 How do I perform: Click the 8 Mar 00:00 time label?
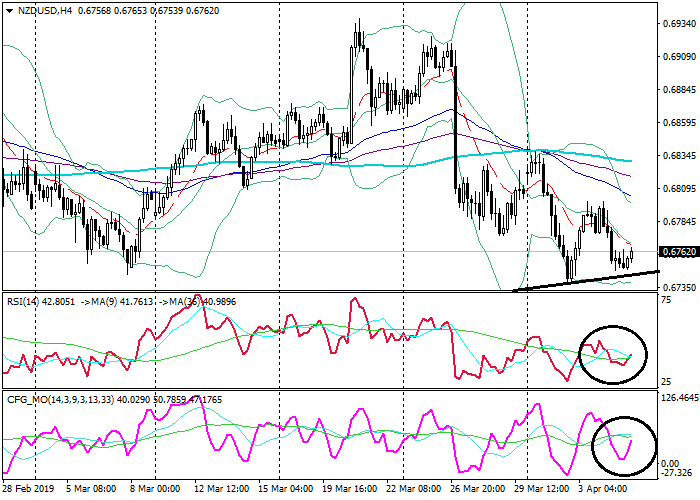tap(153, 489)
